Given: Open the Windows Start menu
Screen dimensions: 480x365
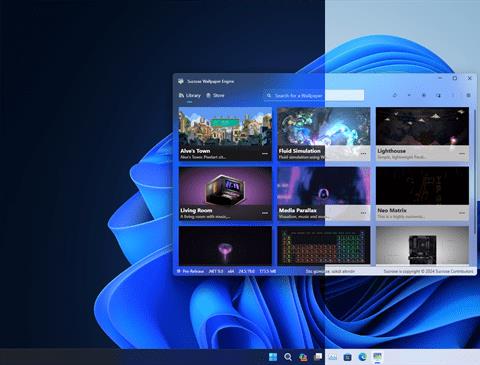Looking at the screenshot, I should 273,357.
